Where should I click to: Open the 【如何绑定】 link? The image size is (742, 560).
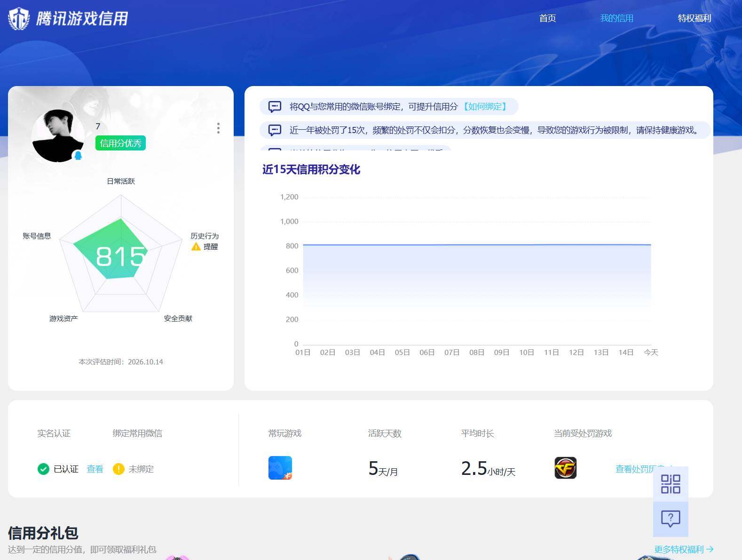(485, 107)
